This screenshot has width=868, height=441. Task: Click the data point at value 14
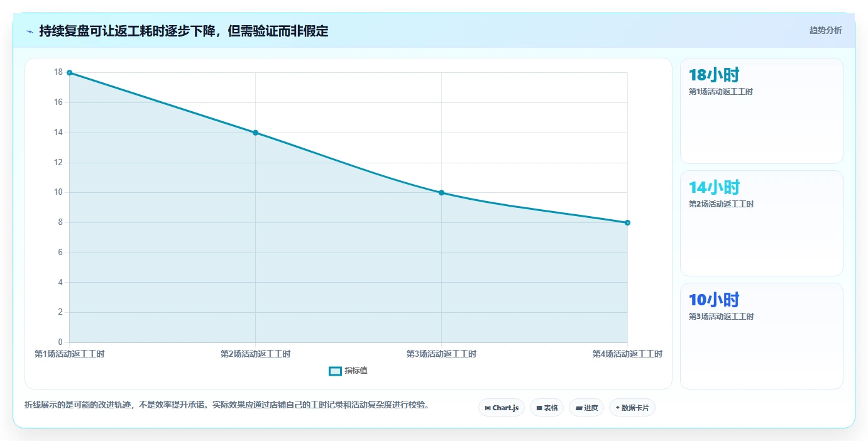[255, 133]
